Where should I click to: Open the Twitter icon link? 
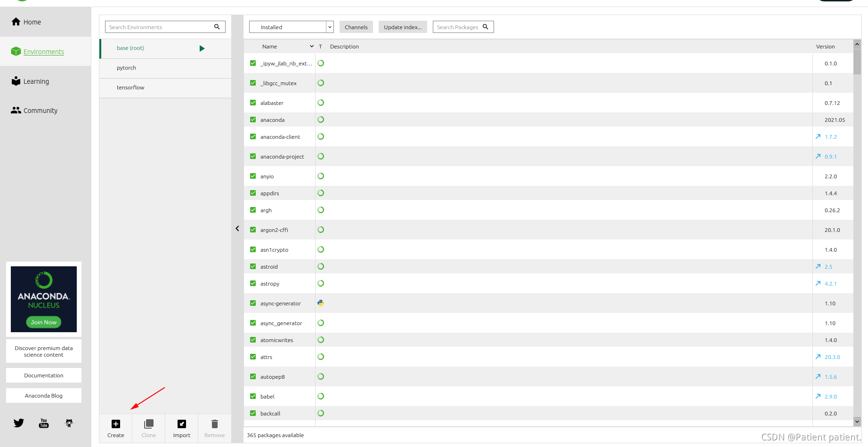coord(19,423)
